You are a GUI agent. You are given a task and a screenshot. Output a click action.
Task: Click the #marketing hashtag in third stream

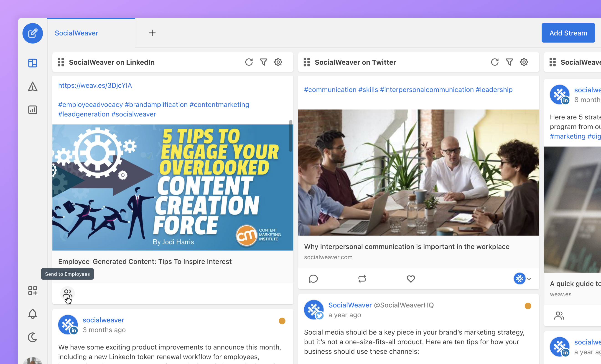coord(568,136)
